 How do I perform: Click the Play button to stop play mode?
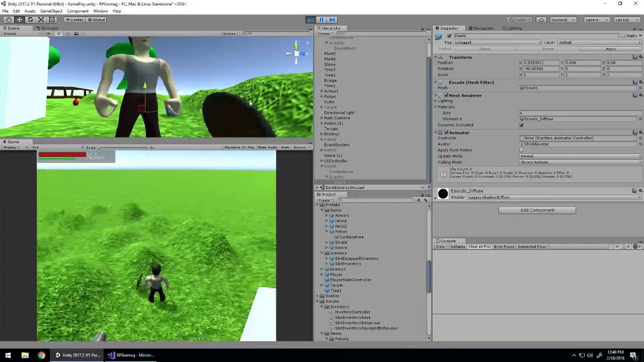(x=310, y=20)
